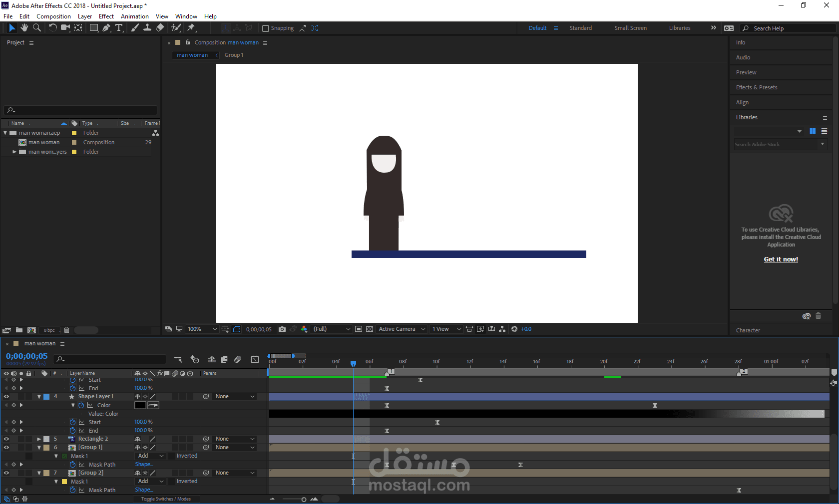Open the Active Camera view dropdown
Viewport: 839px width, 504px height.
tap(402, 329)
